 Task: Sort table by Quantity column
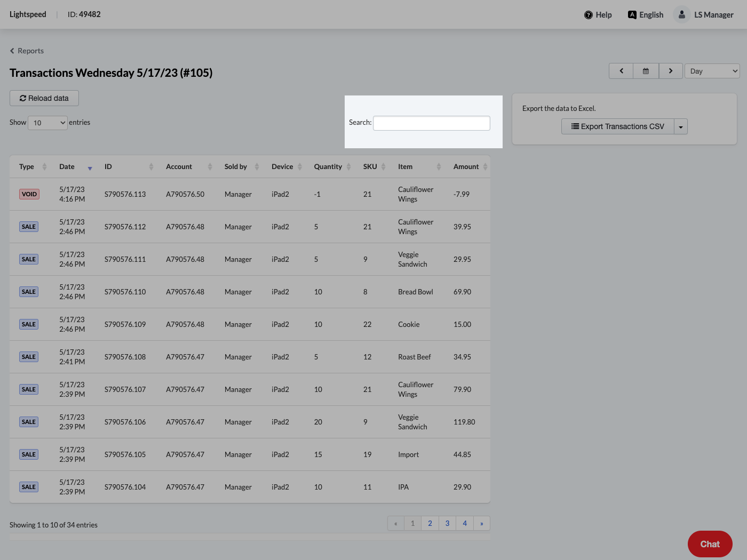point(331,166)
